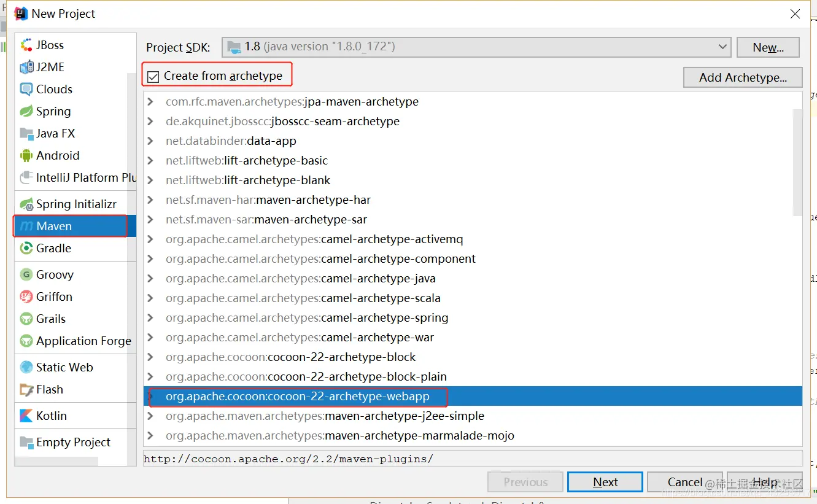Click the Grails icon in sidebar
The width and height of the screenshot is (817, 504).
click(26, 319)
